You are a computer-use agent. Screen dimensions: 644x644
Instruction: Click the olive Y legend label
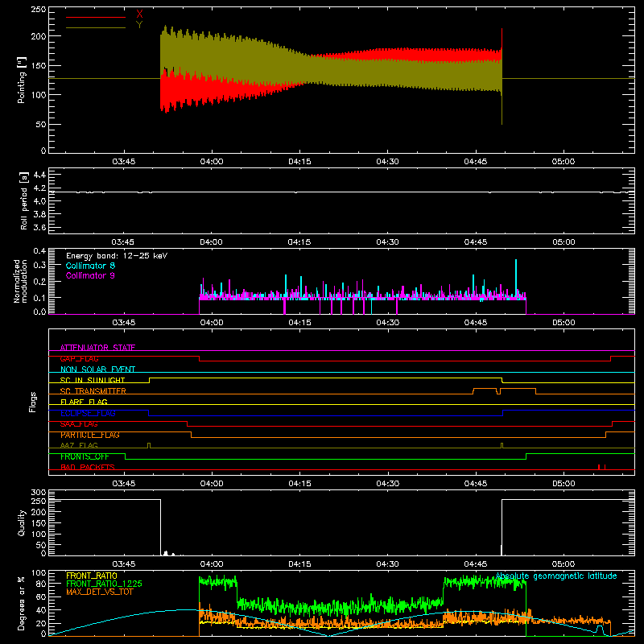[139, 25]
